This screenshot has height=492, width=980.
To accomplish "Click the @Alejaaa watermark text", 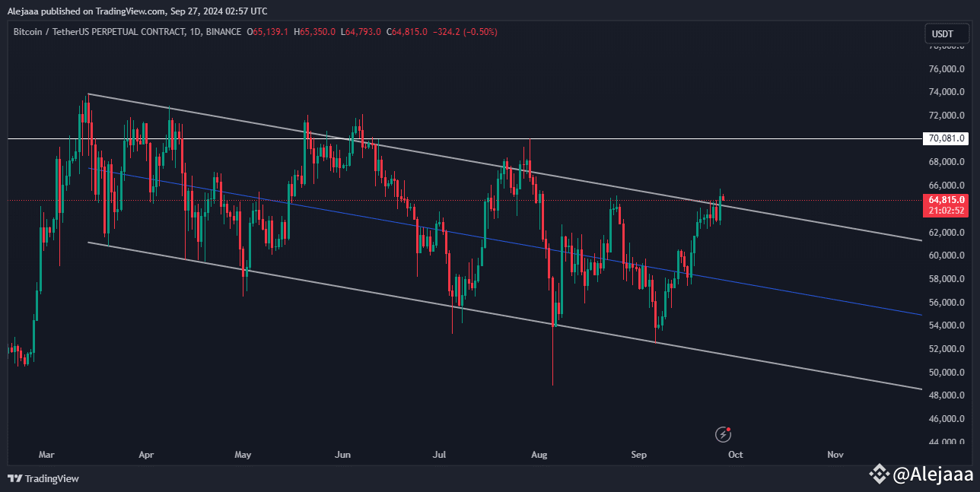I will [932, 475].
